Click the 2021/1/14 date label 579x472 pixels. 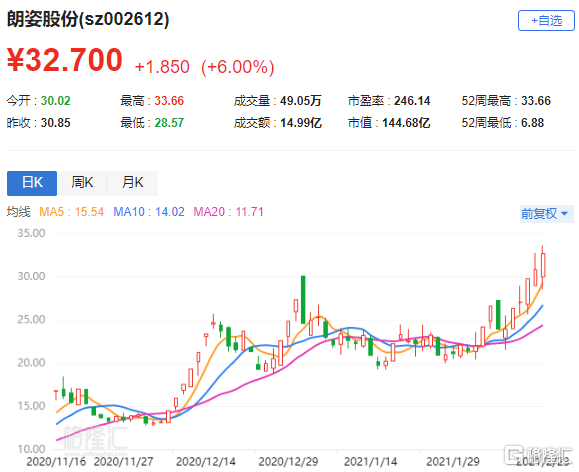[370, 462]
